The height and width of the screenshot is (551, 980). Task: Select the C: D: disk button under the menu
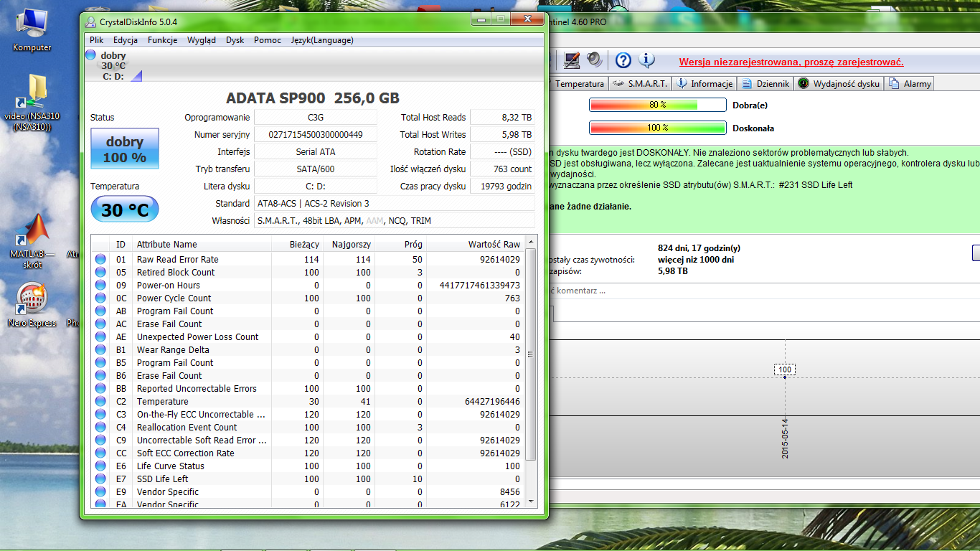tap(113, 66)
